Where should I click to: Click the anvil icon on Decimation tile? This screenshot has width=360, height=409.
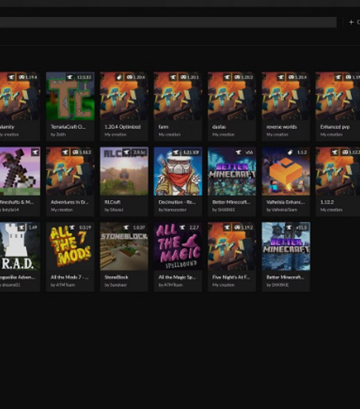[x=176, y=153]
